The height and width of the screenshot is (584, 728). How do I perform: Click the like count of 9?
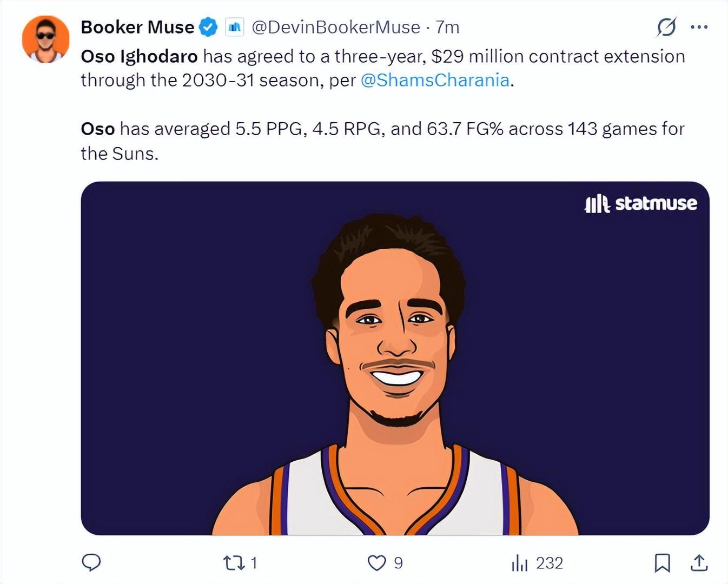click(398, 563)
